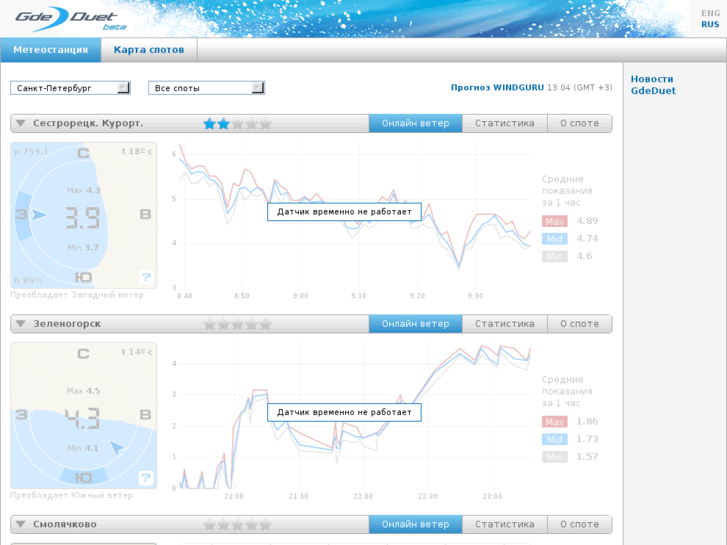This screenshot has width=727, height=545.
Task: Rate Сестрорецк spot three stars
Action: [237, 123]
